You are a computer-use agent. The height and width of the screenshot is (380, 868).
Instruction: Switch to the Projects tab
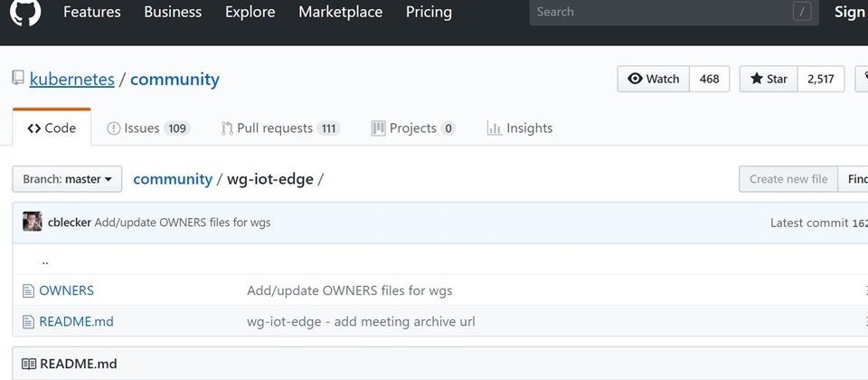[x=413, y=128]
